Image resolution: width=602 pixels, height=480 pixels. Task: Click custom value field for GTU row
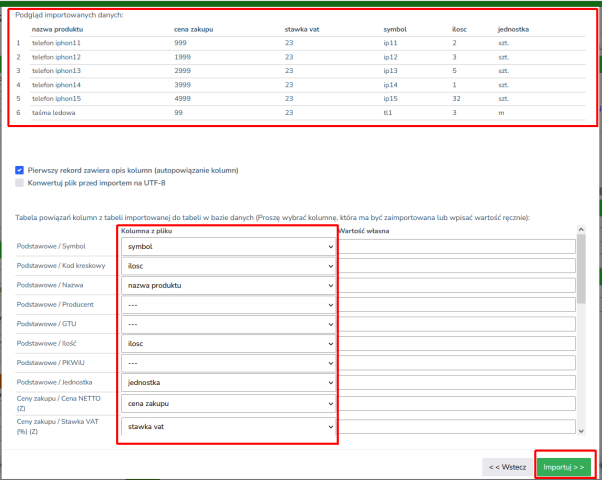[x=456, y=324]
